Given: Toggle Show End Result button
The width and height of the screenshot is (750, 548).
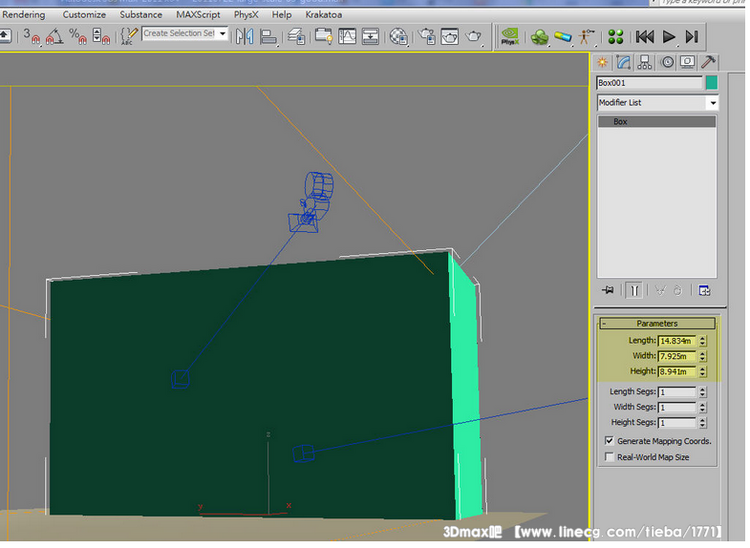Looking at the screenshot, I should click(634, 291).
